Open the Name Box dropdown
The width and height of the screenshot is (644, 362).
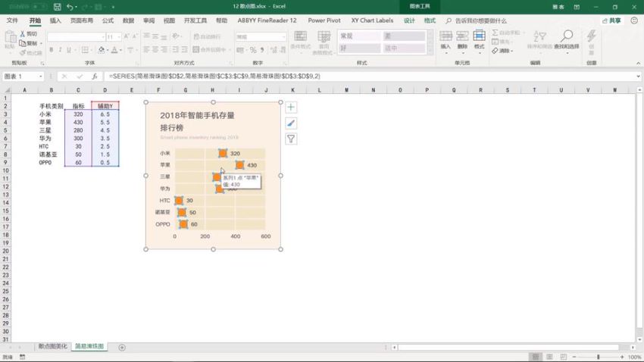point(40,76)
